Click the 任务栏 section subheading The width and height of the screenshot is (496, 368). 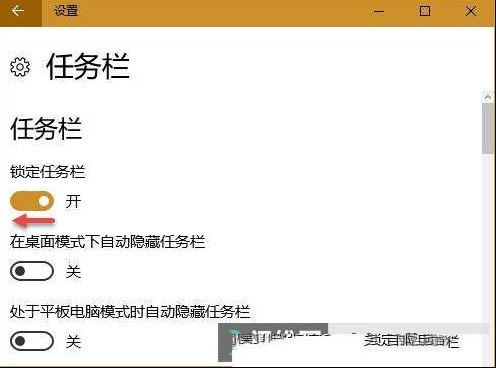[x=46, y=128]
